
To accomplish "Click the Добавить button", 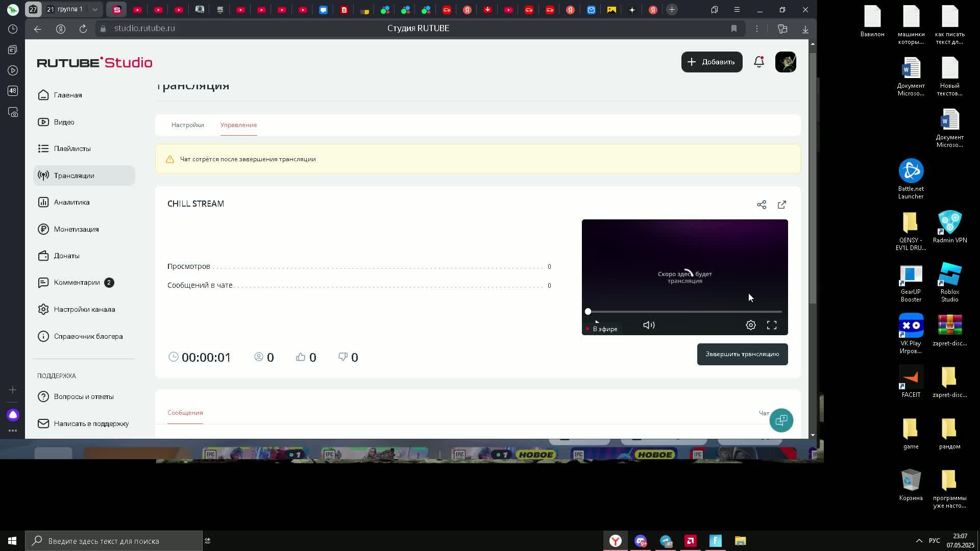I will (x=712, y=62).
